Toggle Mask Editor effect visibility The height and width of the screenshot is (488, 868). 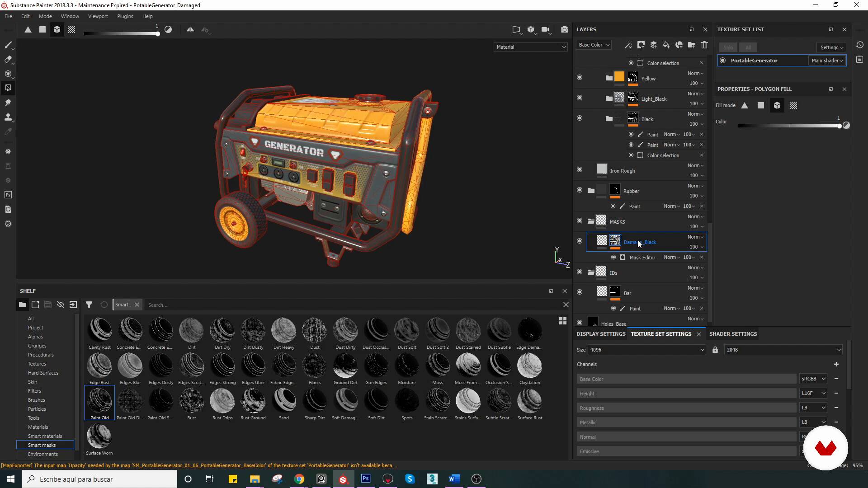click(x=613, y=257)
